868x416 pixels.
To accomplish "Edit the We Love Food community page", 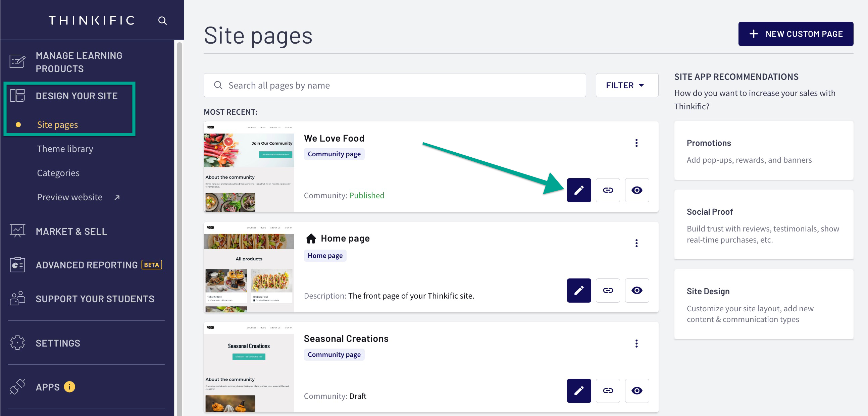I will pos(579,190).
